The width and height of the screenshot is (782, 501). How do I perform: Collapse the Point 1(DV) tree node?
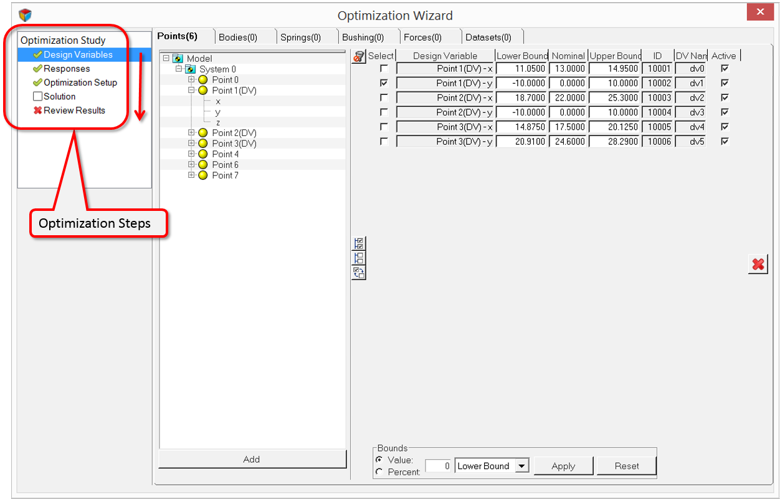(x=191, y=90)
